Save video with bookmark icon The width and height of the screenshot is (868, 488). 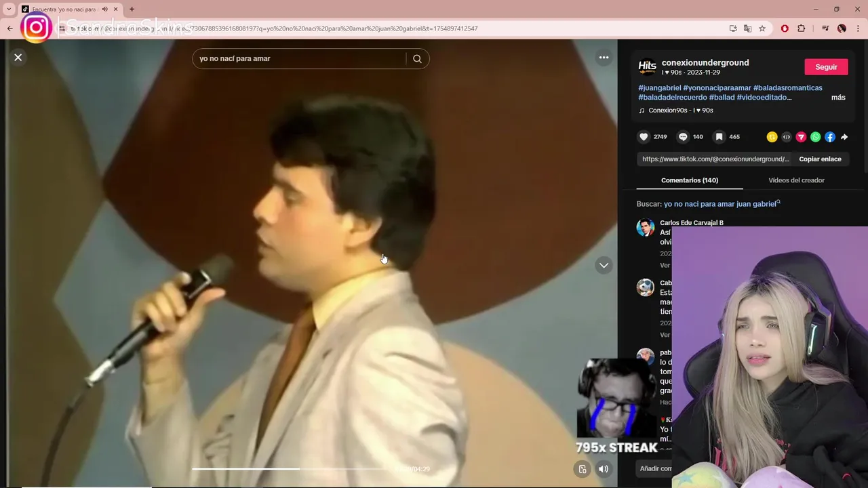click(719, 137)
